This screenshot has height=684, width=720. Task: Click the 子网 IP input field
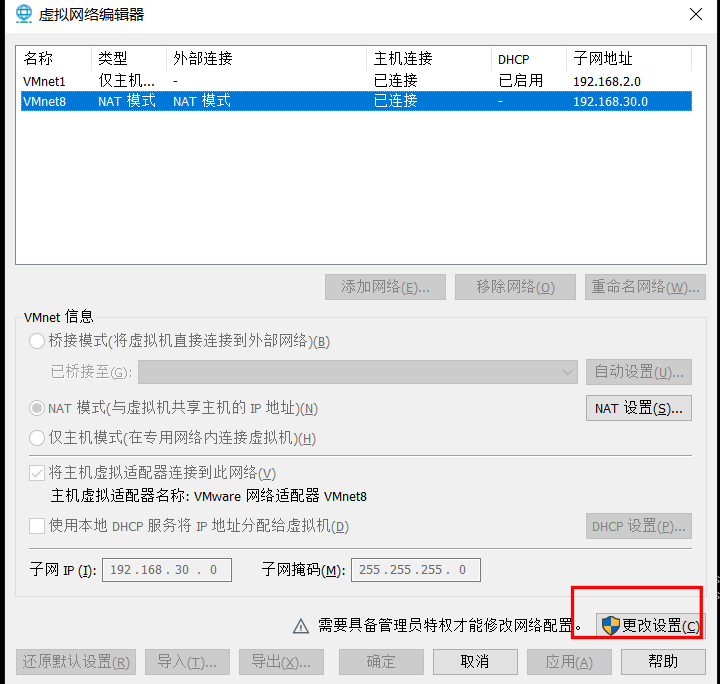click(x=167, y=570)
